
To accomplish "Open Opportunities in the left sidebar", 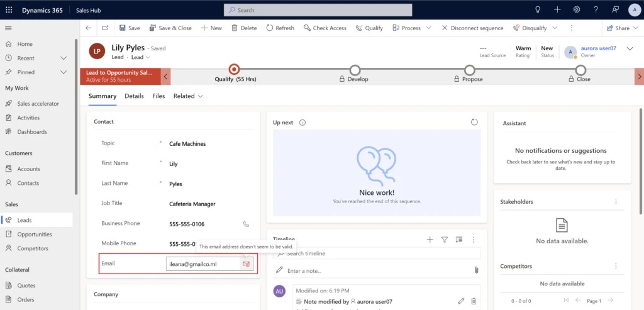I will tap(35, 235).
